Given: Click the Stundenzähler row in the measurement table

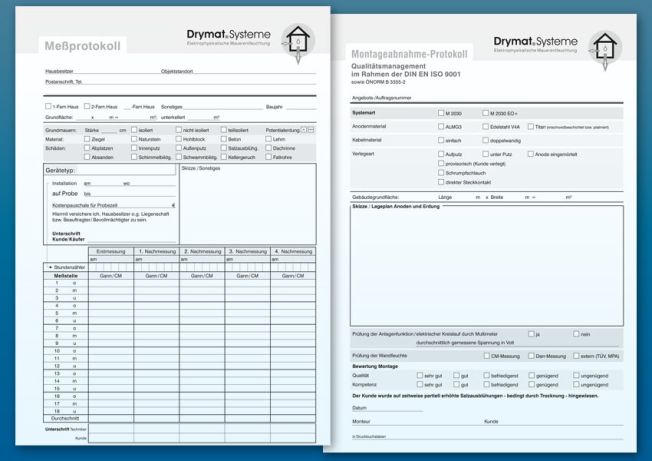Looking at the screenshot, I should [x=68, y=268].
